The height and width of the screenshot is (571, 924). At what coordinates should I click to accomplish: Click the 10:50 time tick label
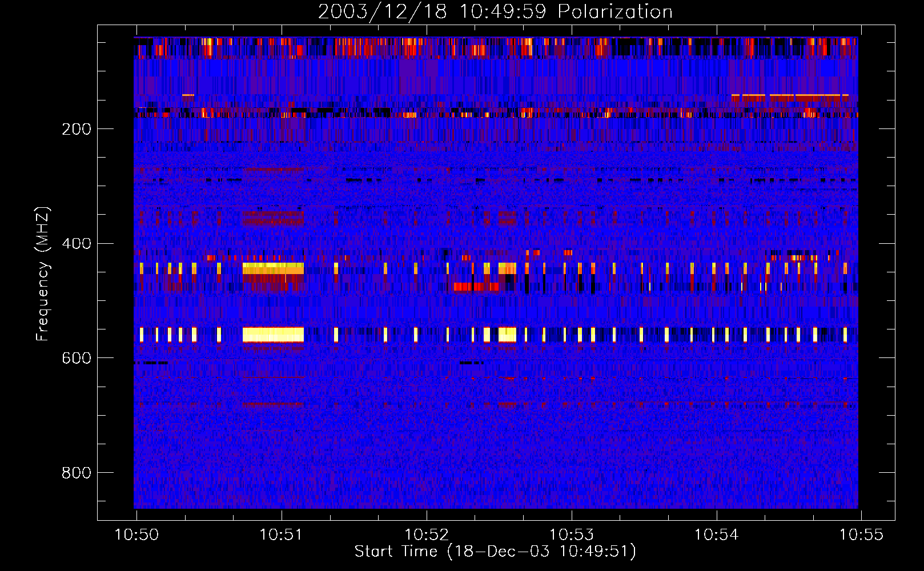pyautogui.click(x=136, y=535)
